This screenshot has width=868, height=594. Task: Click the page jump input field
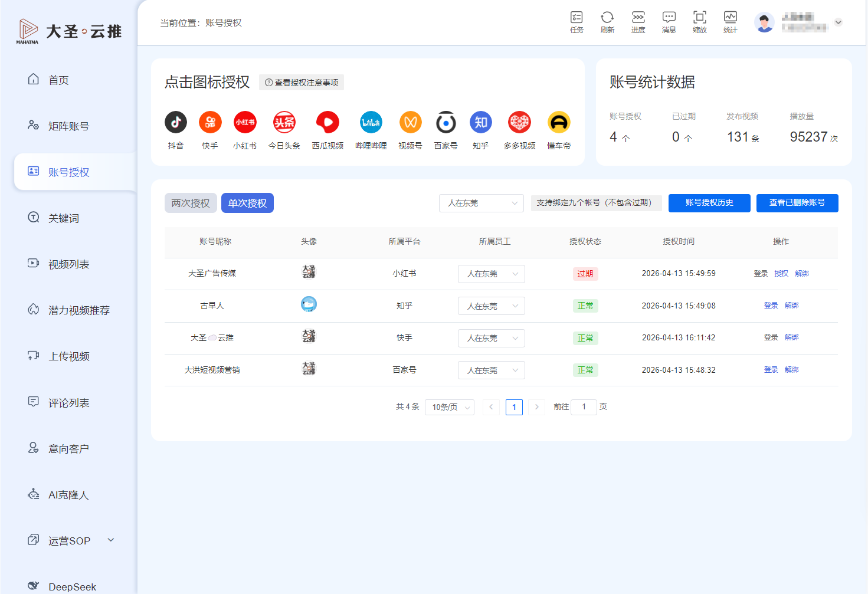pos(584,407)
